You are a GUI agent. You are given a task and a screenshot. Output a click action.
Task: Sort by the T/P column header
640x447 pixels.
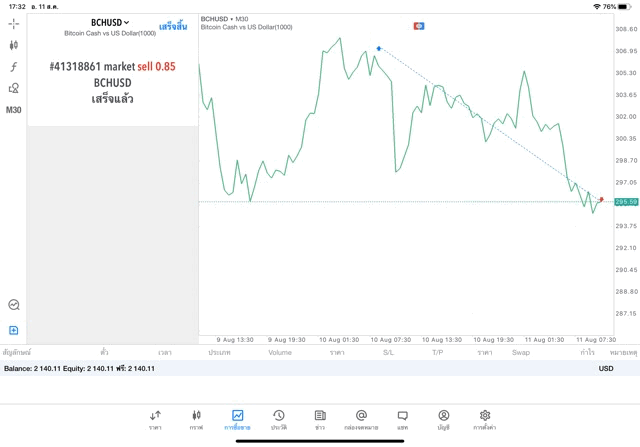[438, 352]
